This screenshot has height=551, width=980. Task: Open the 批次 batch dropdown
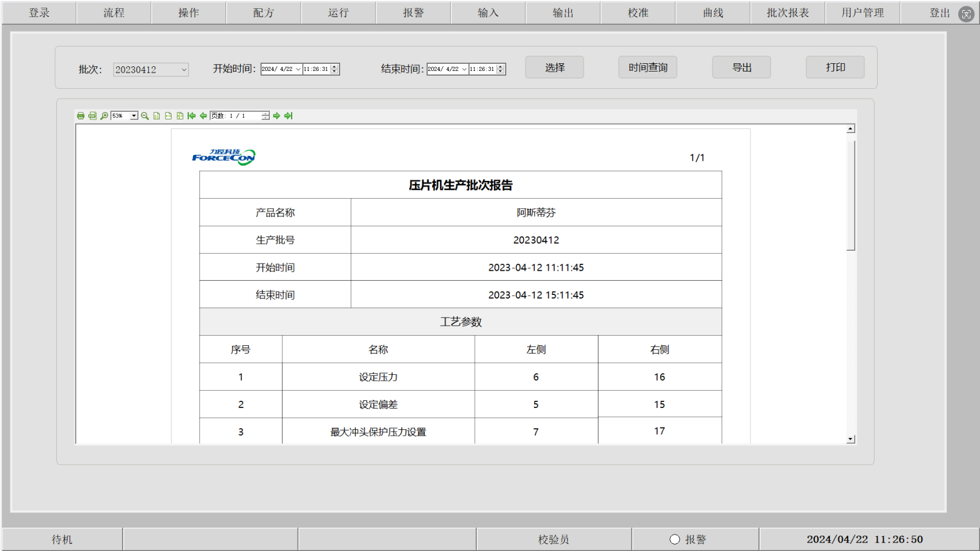point(184,70)
